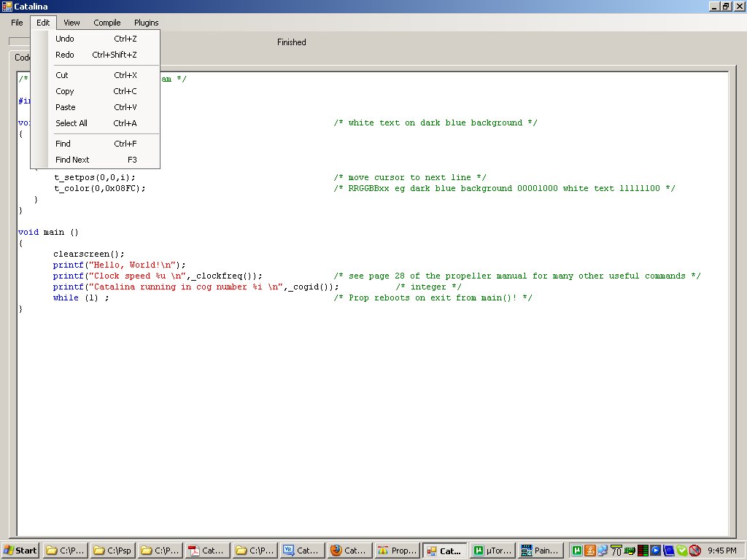Switch to the Prop... taskbar button

pos(398,551)
